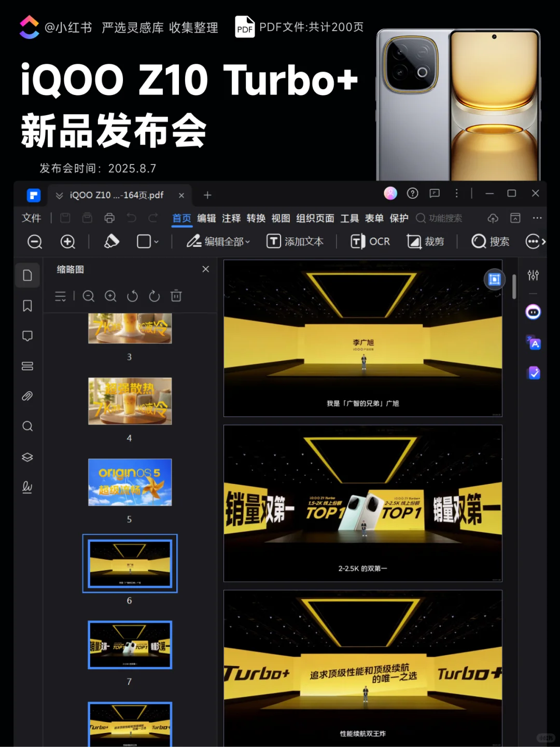The image size is (560, 747).
Task: Open the 文件 menu
Action: (31, 218)
